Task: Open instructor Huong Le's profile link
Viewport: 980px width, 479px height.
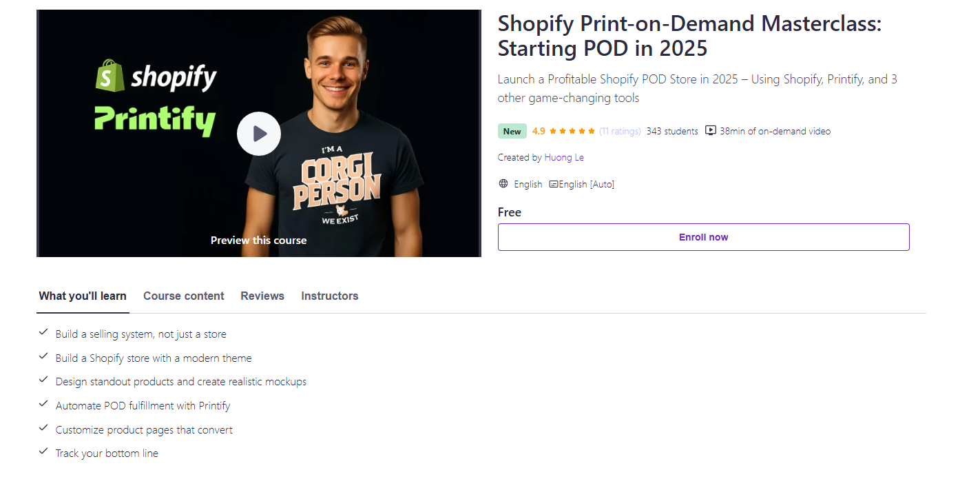Action: click(563, 157)
